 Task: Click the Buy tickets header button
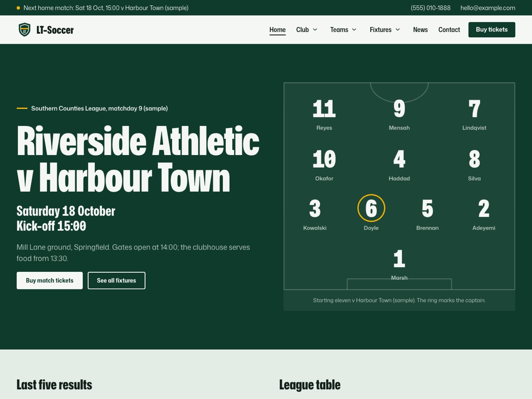(492, 30)
